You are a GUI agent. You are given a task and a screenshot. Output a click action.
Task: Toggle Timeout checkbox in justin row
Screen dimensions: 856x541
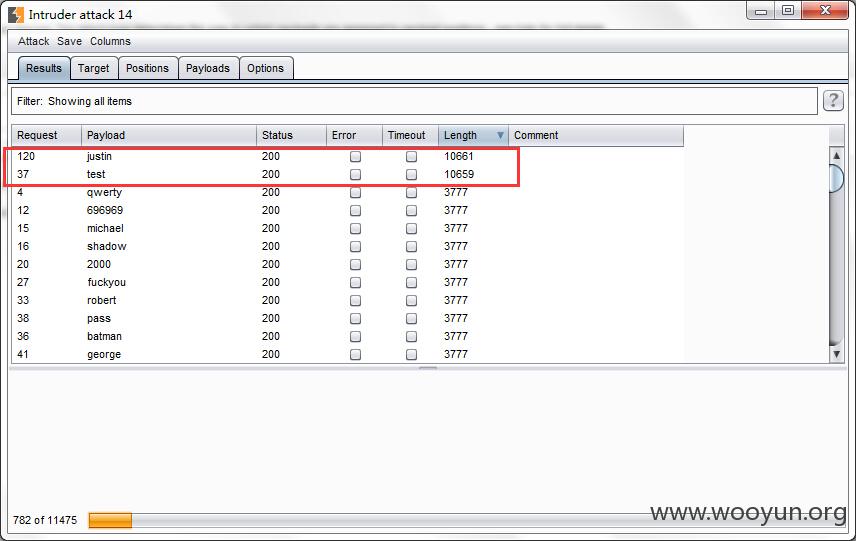click(x=412, y=157)
